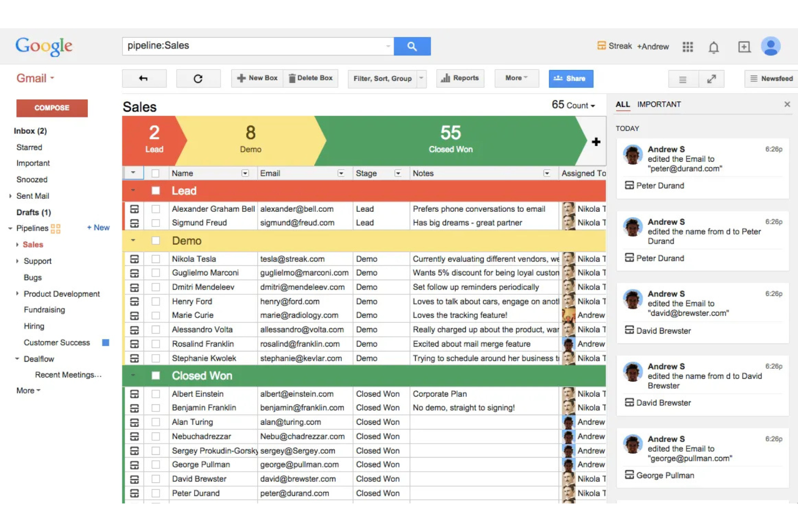Viewport: 798px width, 532px height.
Task: Click assignee avatar in Sigmund Freud row
Action: pos(568,223)
